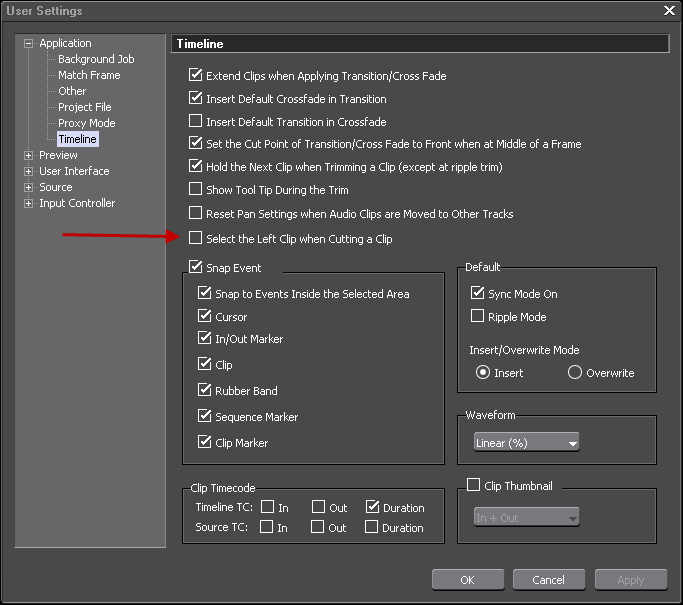Disable the Snap Event checkbox

coord(196,269)
